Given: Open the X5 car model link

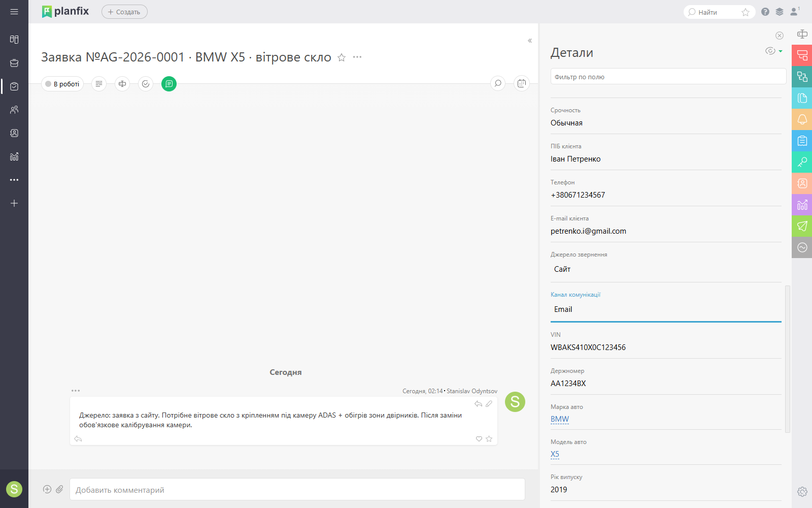Looking at the screenshot, I should [x=555, y=454].
